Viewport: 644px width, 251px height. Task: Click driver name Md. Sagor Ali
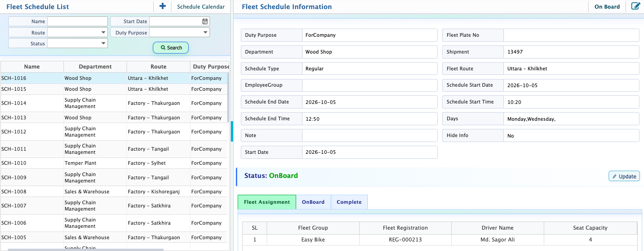tap(498, 240)
